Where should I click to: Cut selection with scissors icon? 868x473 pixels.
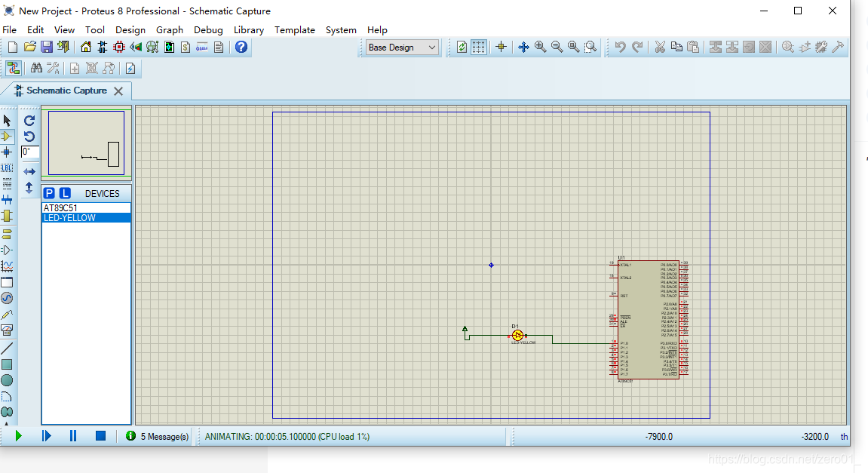(x=660, y=47)
